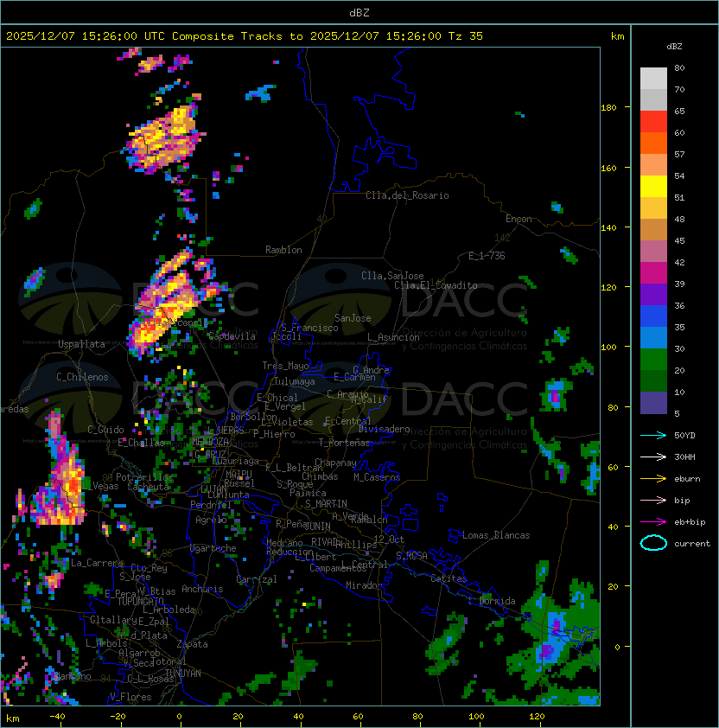Screen dimensions: 719x728
Task: Pick the gray 70 dBZ swatch
Action: point(653,99)
